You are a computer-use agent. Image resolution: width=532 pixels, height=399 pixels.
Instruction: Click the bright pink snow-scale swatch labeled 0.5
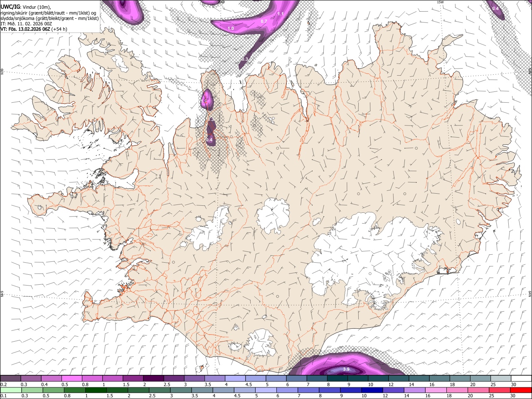72,379
